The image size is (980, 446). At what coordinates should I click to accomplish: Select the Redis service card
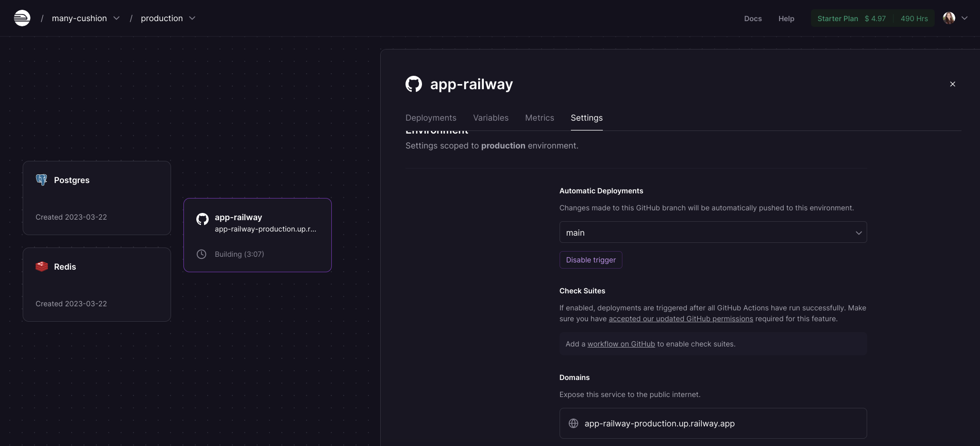pyautogui.click(x=97, y=285)
